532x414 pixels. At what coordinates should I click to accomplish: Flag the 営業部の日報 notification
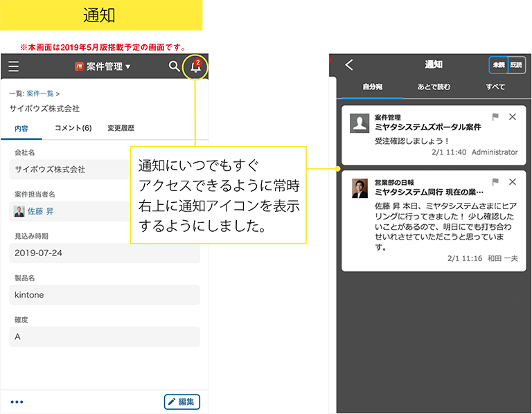tap(495, 182)
